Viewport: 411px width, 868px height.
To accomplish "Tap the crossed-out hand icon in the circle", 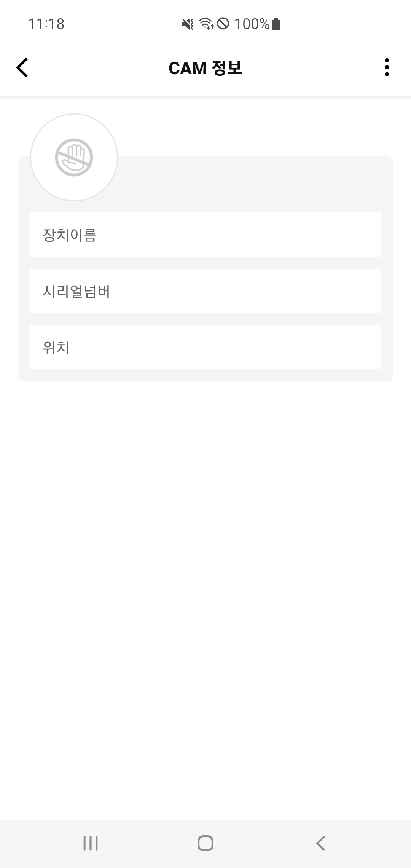I will click(x=74, y=157).
